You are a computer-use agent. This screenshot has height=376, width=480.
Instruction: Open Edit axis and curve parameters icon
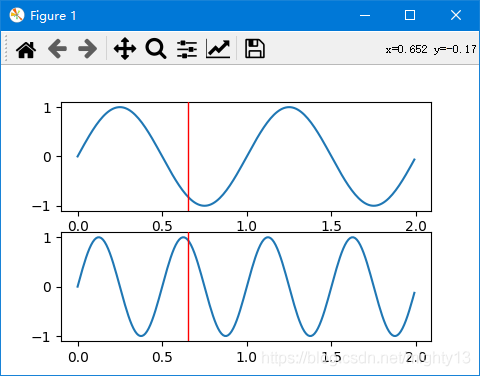(x=218, y=49)
